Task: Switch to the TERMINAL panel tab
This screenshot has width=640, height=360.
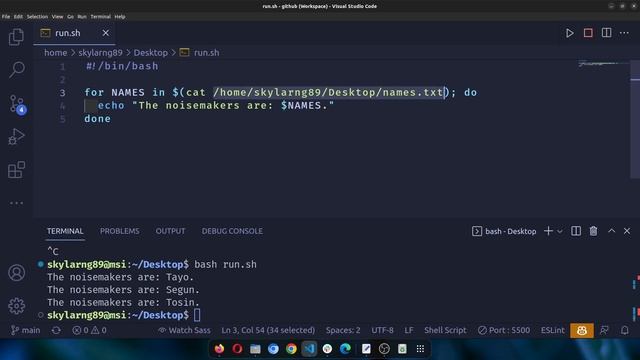Action: (65, 231)
